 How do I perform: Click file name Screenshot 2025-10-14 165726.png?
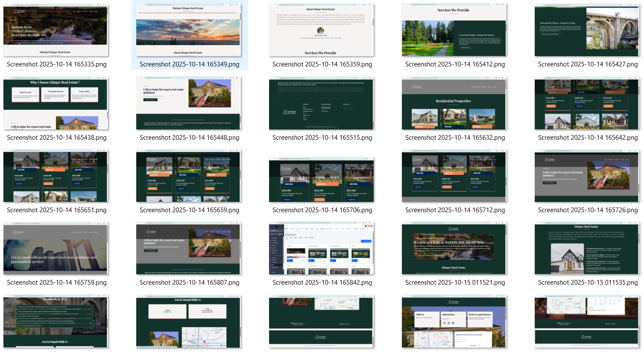tap(588, 210)
